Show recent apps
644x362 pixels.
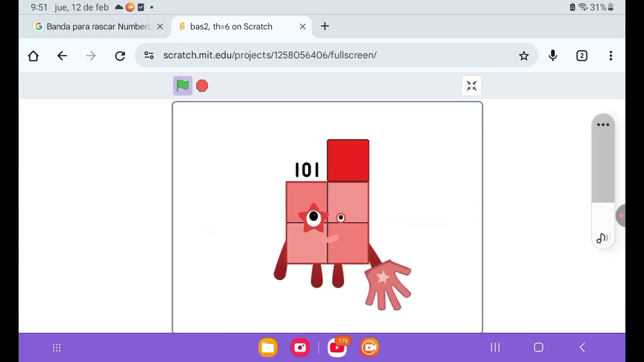495,347
